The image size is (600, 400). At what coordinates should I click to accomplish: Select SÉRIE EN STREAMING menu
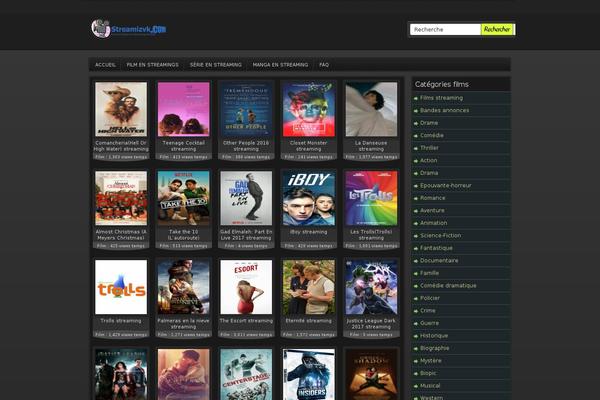tap(215, 65)
